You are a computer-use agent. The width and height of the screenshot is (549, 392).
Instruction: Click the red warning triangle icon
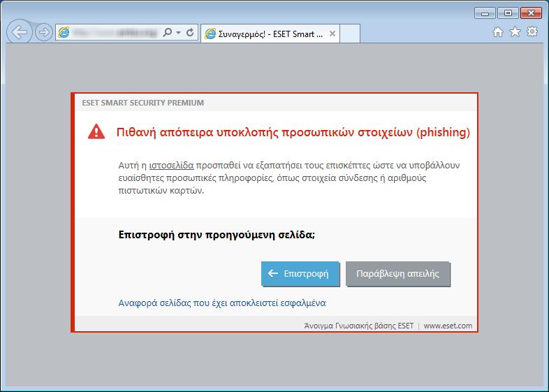coord(96,132)
